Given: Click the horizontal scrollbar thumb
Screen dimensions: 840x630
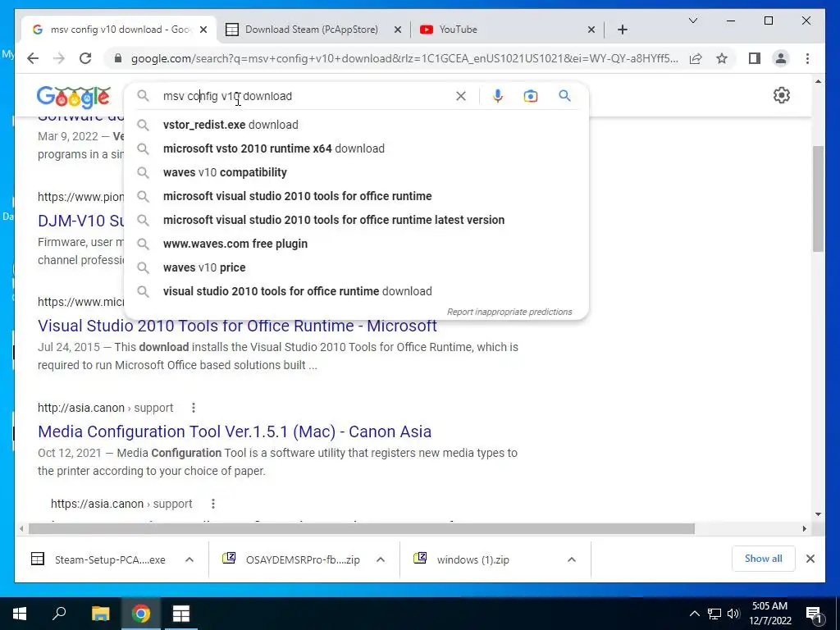Looking at the screenshot, I should pos(362,529).
